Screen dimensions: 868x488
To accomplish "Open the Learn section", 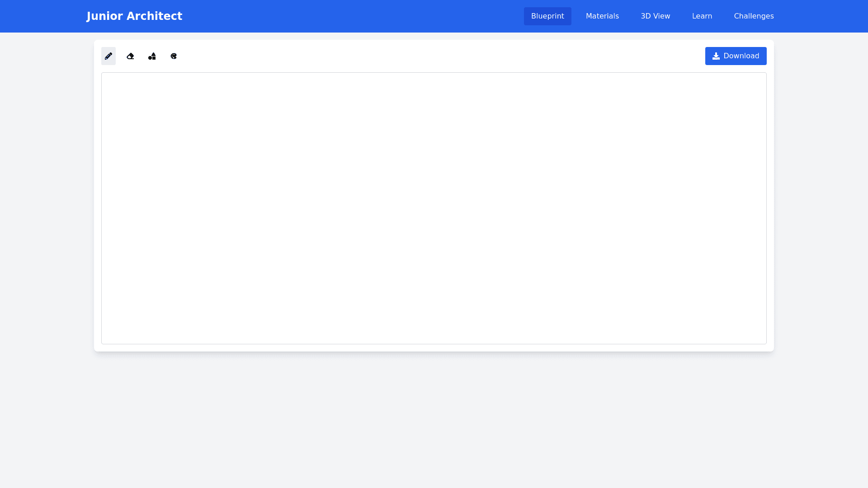I will pyautogui.click(x=702, y=16).
